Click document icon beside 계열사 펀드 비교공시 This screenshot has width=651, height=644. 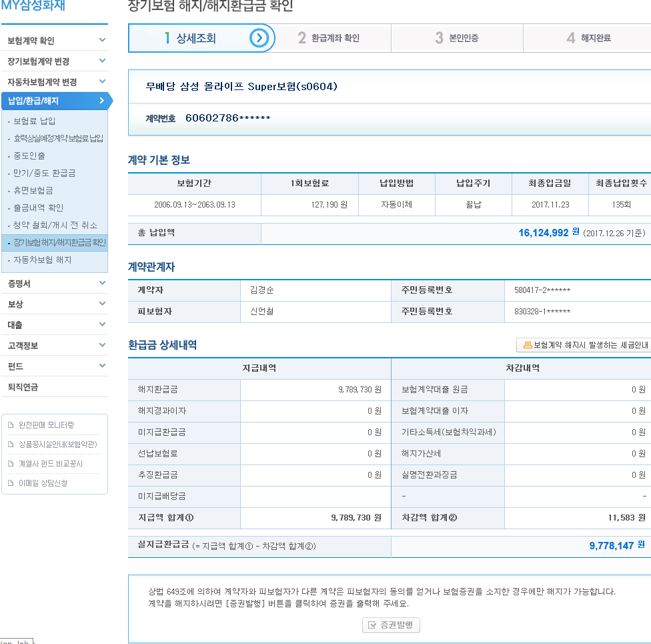click(x=11, y=464)
